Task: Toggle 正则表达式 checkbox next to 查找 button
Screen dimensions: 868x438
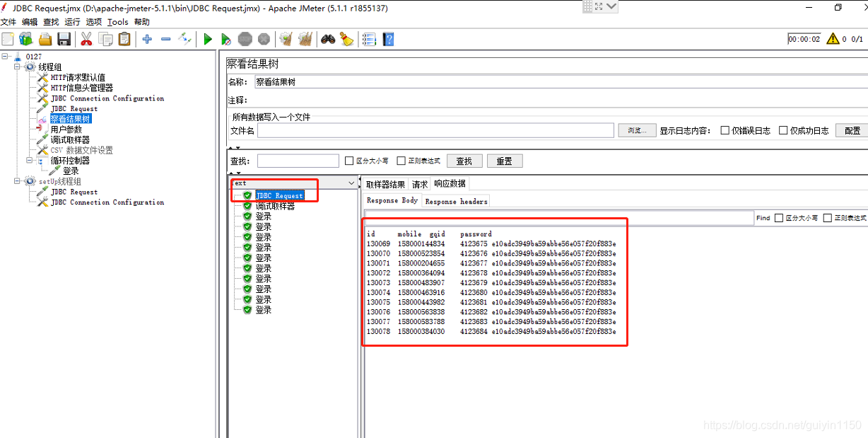Action: pyautogui.click(x=401, y=161)
